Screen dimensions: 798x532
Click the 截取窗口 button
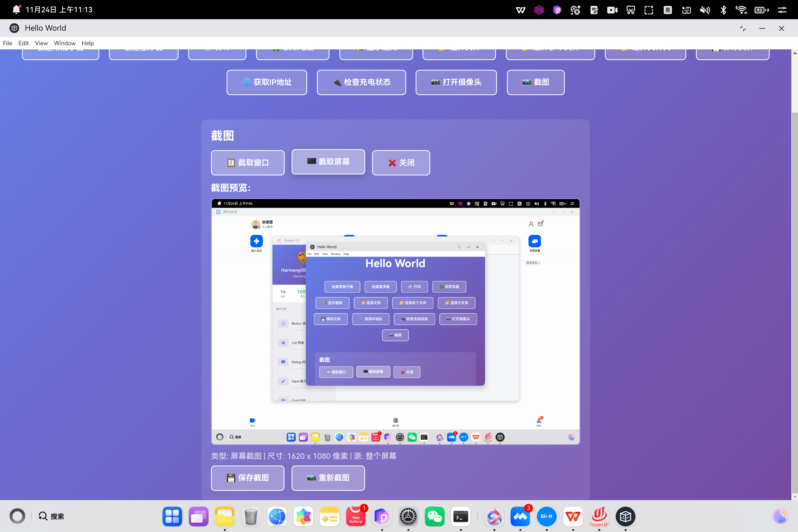coord(248,162)
